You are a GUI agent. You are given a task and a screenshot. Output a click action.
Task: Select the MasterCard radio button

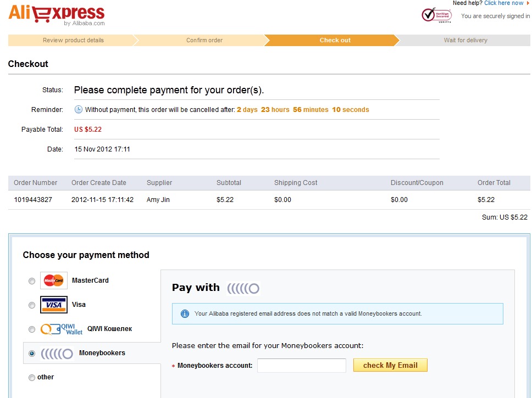tap(32, 281)
